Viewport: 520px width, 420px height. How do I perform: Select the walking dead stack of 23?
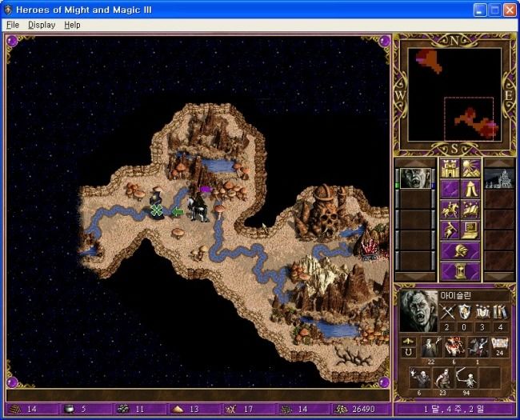pos(442,378)
